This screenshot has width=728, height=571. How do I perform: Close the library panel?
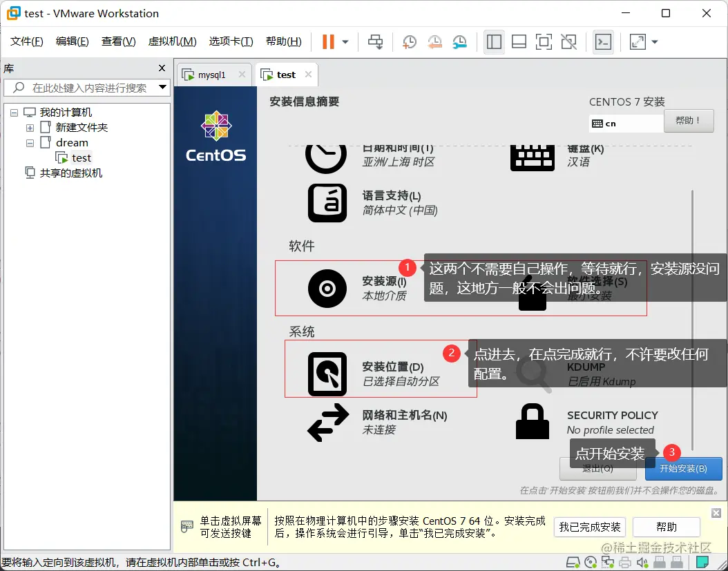coord(162,68)
